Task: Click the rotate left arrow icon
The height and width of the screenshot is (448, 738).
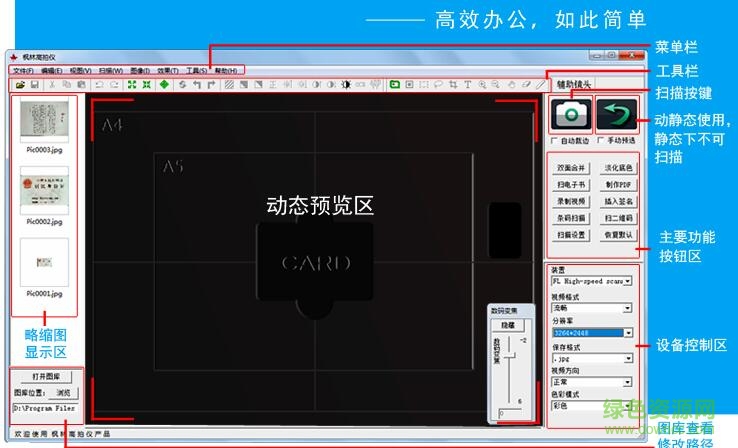Action: coord(197,85)
